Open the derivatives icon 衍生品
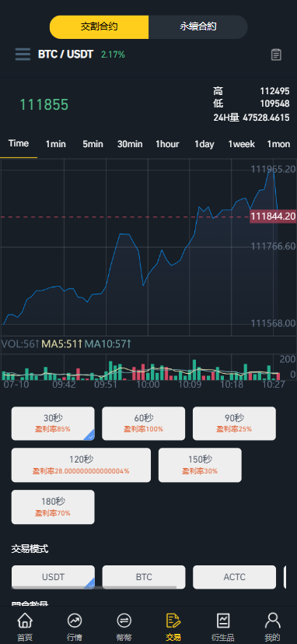Viewport: 297px width, 644px height. coord(222,627)
